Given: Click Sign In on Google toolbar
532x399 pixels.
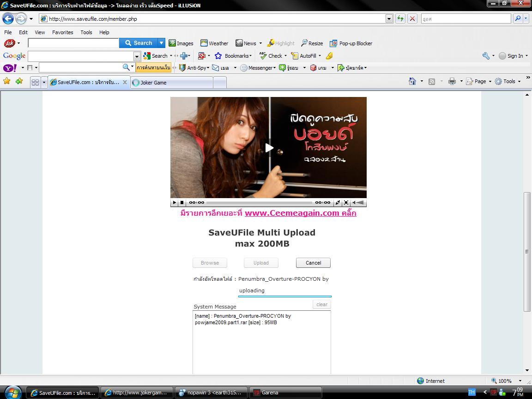Looking at the screenshot, I should coord(511,55).
